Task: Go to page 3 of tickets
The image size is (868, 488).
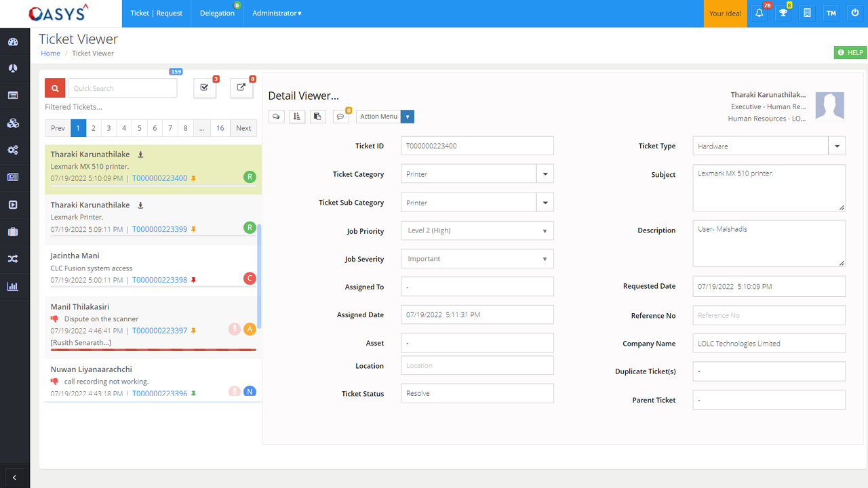Action: tap(108, 128)
